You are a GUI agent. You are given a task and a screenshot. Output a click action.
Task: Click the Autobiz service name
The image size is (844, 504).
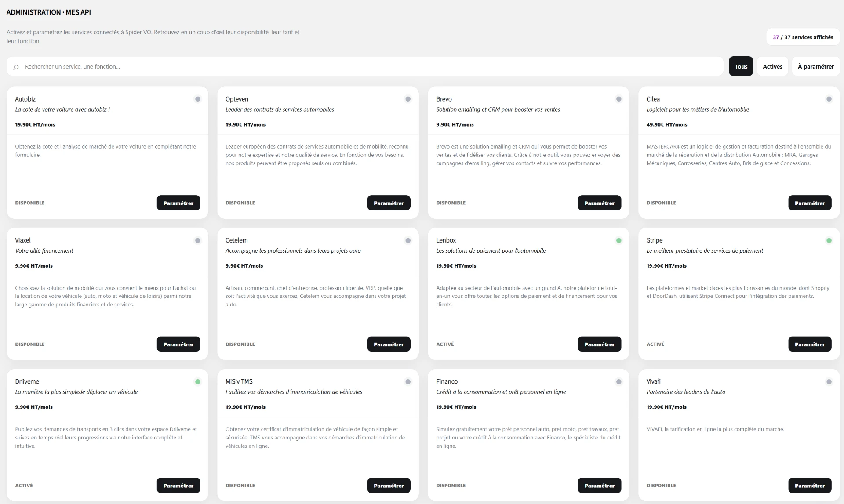(x=25, y=99)
